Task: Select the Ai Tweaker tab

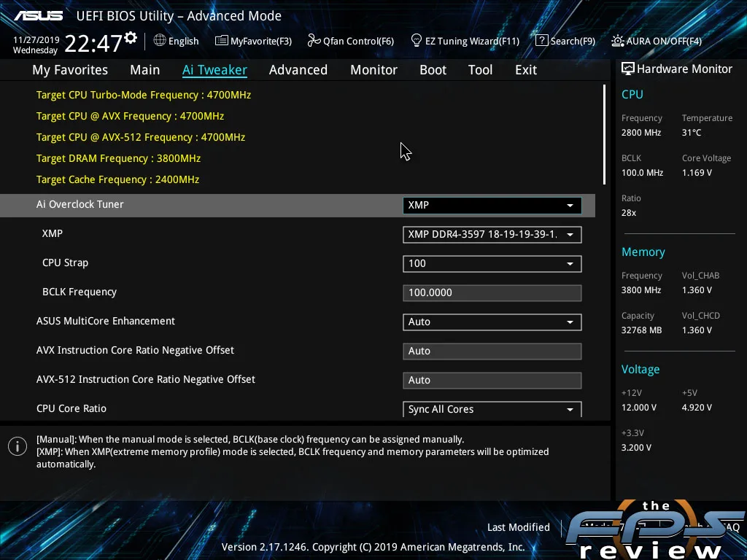Action: click(214, 70)
